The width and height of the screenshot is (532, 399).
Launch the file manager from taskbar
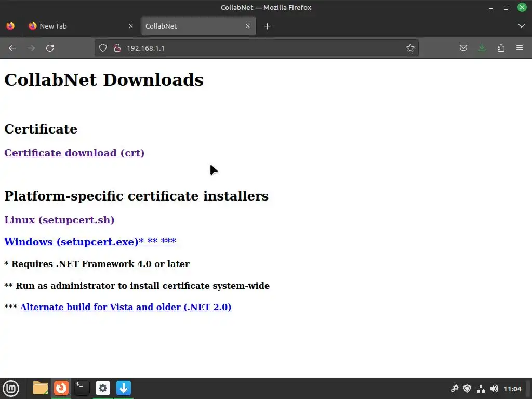pos(41,388)
